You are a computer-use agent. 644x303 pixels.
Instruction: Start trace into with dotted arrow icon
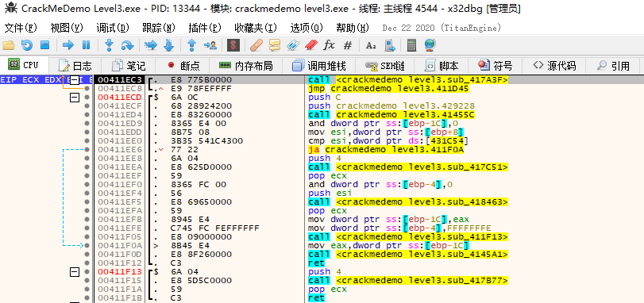click(151, 45)
